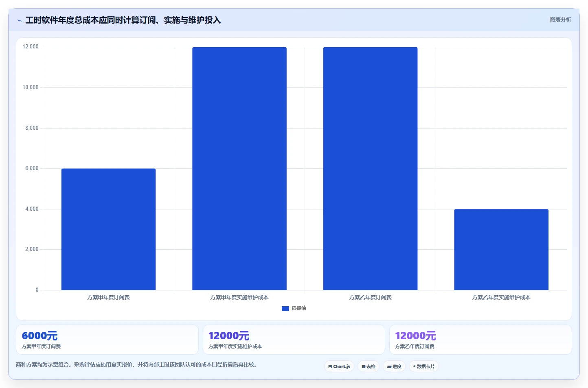The height and width of the screenshot is (388, 588).
Task: Click the header icon beside the title
Action: pos(19,20)
